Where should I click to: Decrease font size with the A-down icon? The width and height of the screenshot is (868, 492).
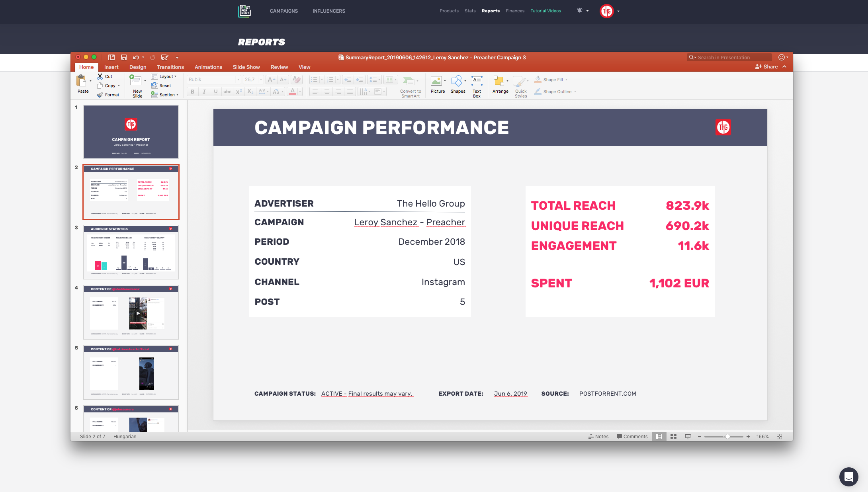[283, 80]
